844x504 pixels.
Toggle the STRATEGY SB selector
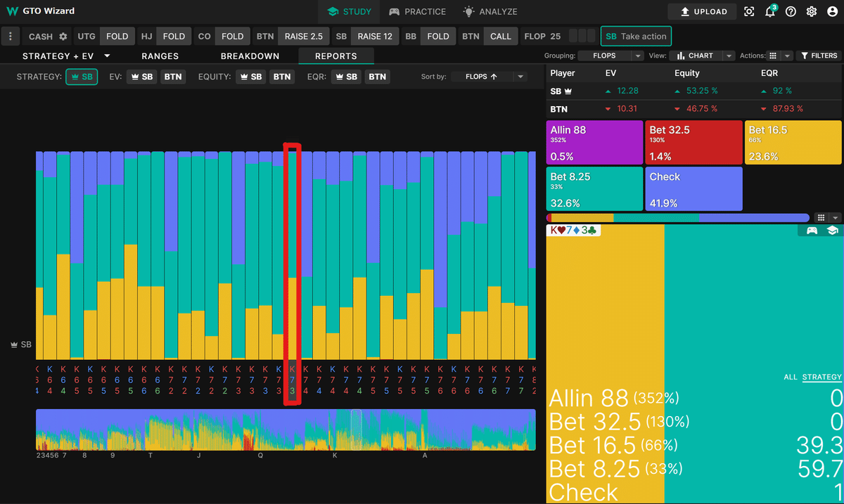[82, 77]
